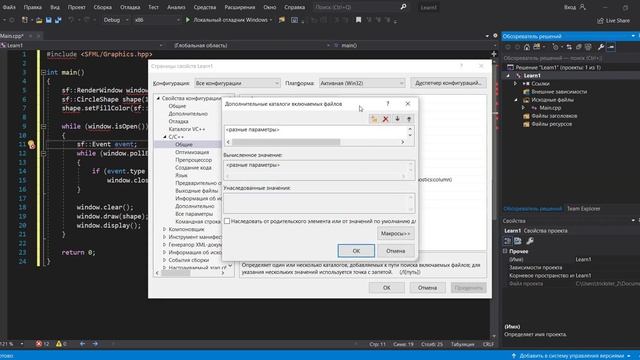This screenshot has width=640, height=360.
Task: Open the Платформа combo box
Action: coord(362,83)
